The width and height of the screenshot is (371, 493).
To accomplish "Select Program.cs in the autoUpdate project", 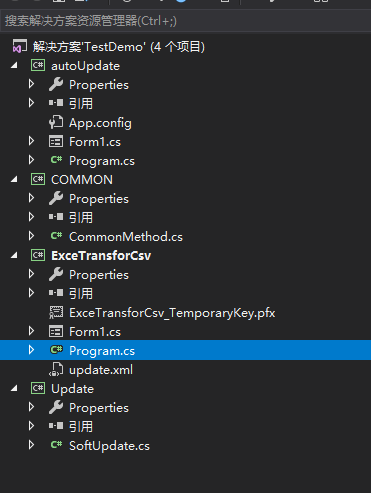I will pos(102,161).
